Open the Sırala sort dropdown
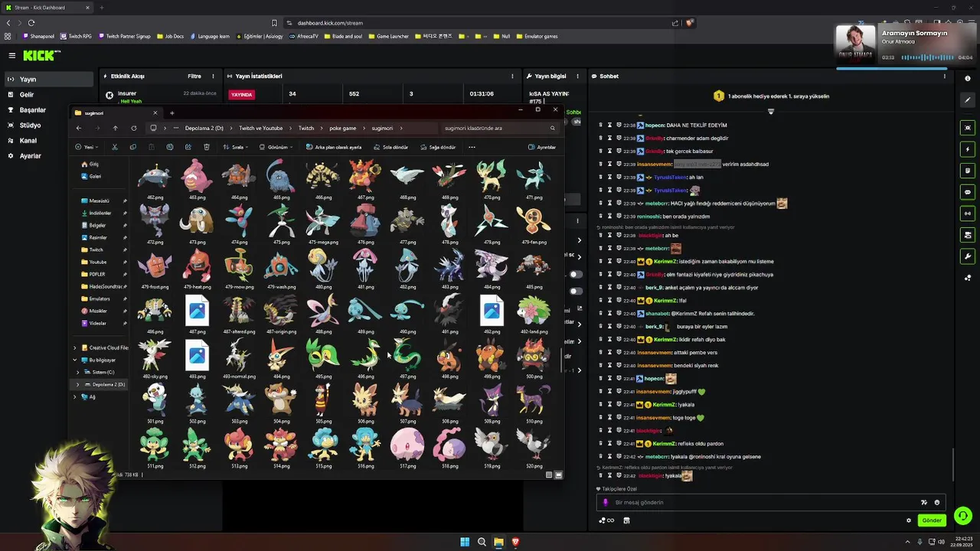The image size is (980, 551). tap(235, 147)
